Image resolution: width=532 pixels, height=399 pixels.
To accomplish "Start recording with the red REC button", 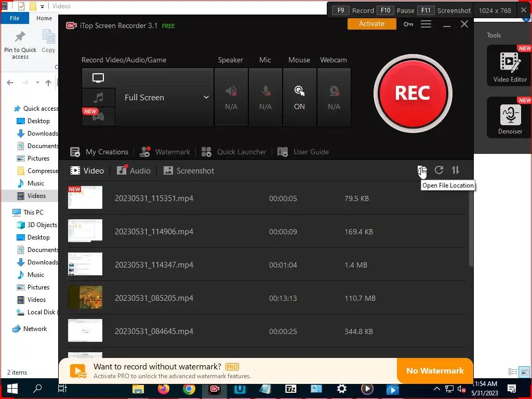I will pyautogui.click(x=413, y=94).
